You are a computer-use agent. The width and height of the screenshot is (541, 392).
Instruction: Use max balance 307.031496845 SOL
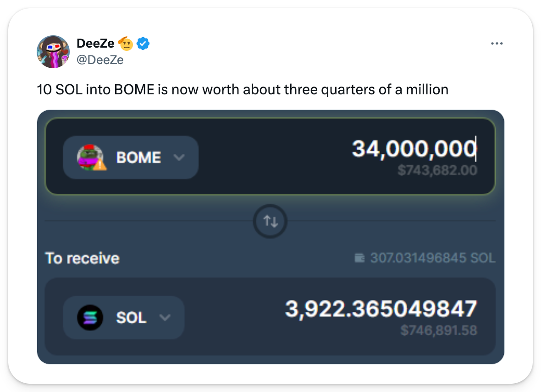pyautogui.click(x=432, y=258)
